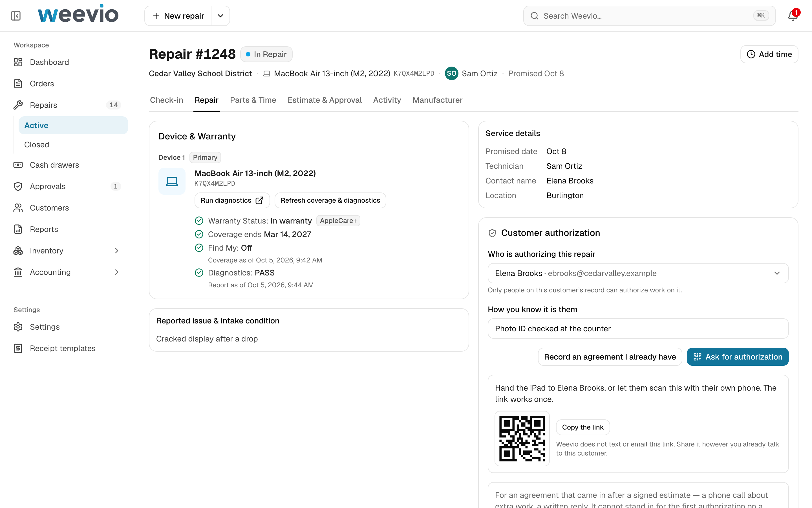Image resolution: width=812 pixels, height=508 pixels.
Task: Click the In Repair status badge
Action: pyautogui.click(x=266, y=54)
